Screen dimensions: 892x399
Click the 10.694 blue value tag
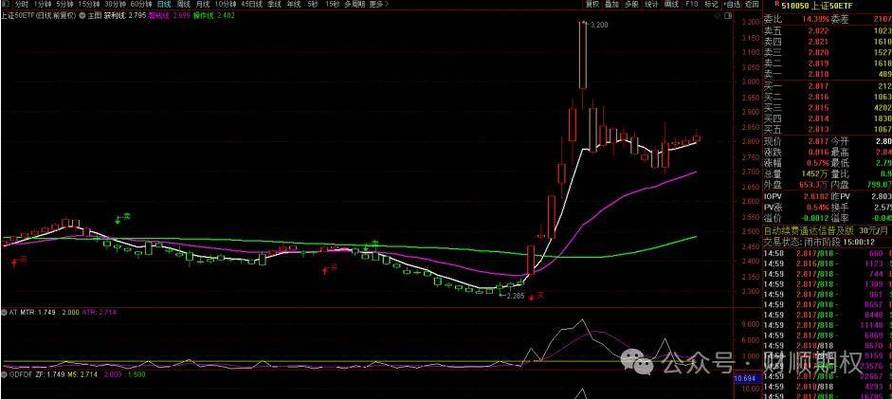[745, 379]
